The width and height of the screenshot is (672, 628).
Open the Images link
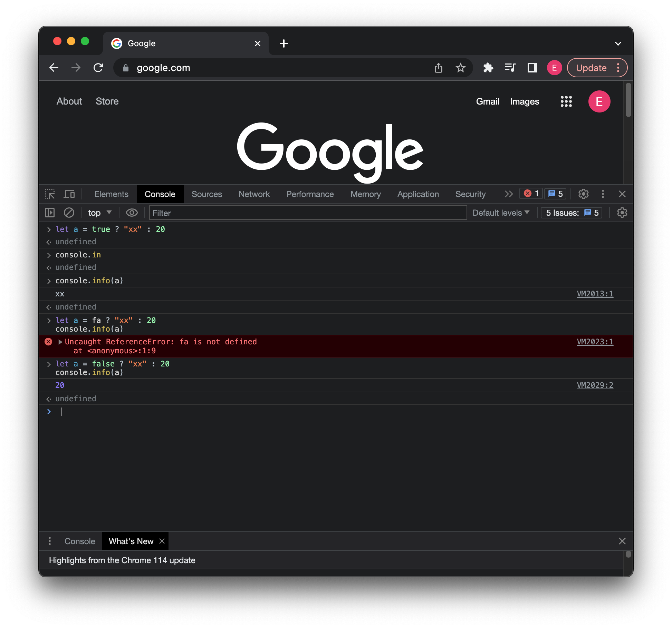tap(525, 101)
